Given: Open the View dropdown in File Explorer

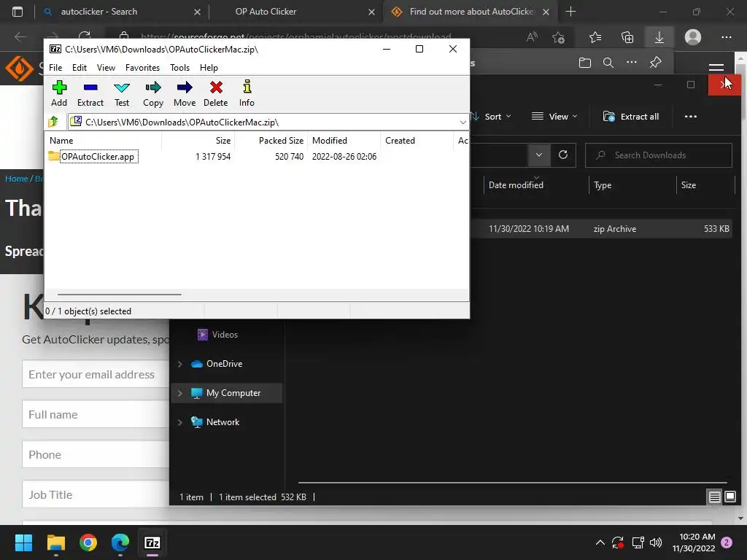Looking at the screenshot, I should click(x=554, y=117).
